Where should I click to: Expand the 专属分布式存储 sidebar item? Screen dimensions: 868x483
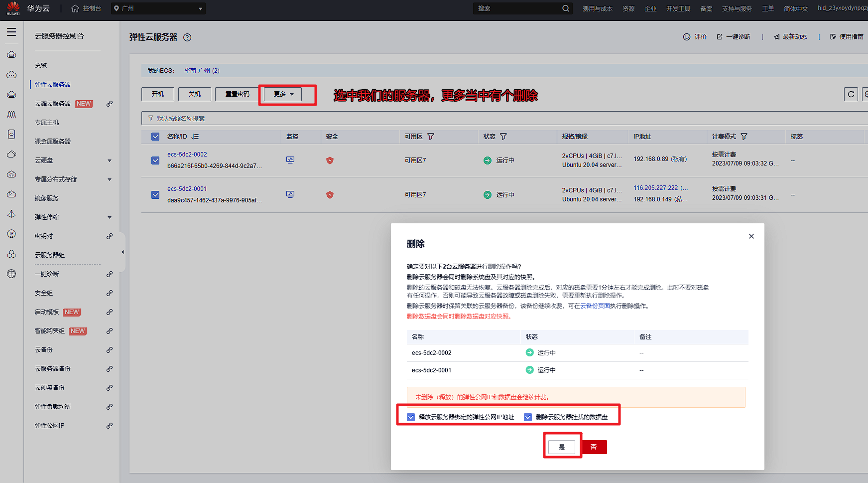(x=110, y=179)
